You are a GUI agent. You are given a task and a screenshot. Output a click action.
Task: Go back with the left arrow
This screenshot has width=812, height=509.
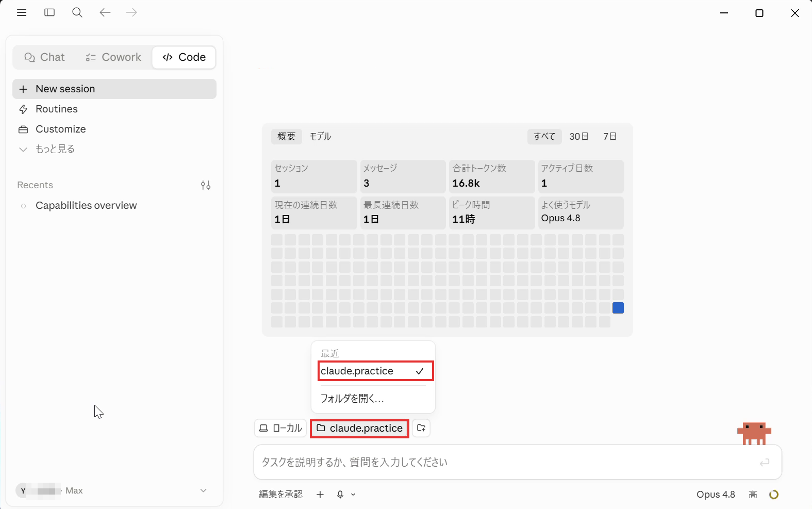coord(105,12)
